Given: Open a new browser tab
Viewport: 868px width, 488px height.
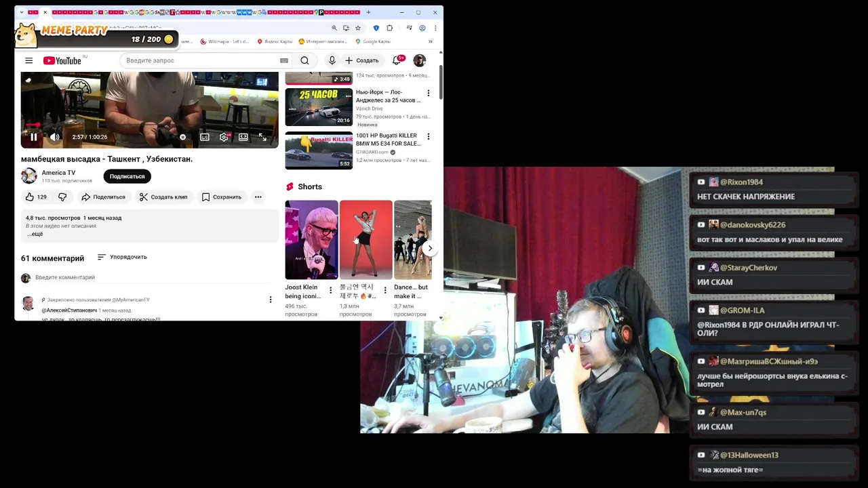Looking at the screenshot, I should click(x=368, y=12).
